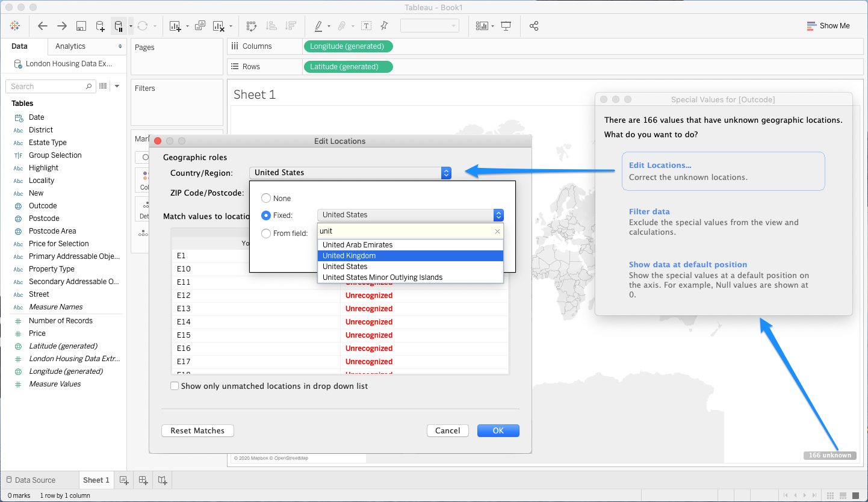Click the Show/hide cards icon
868x502 pixels.
(482, 26)
